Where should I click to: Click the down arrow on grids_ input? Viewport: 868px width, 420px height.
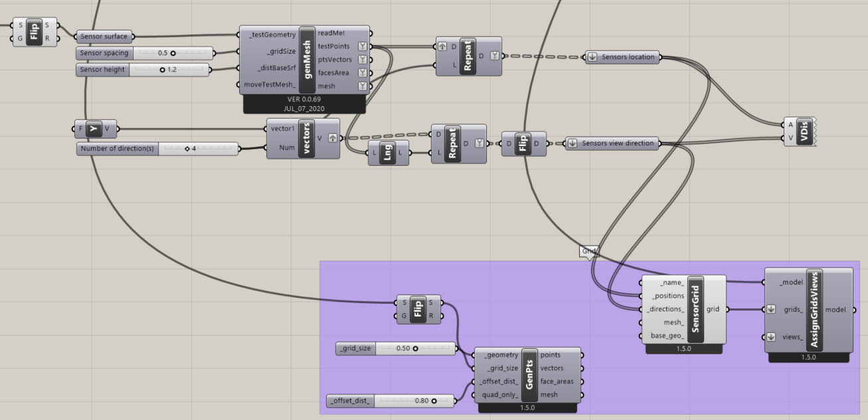point(771,309)
